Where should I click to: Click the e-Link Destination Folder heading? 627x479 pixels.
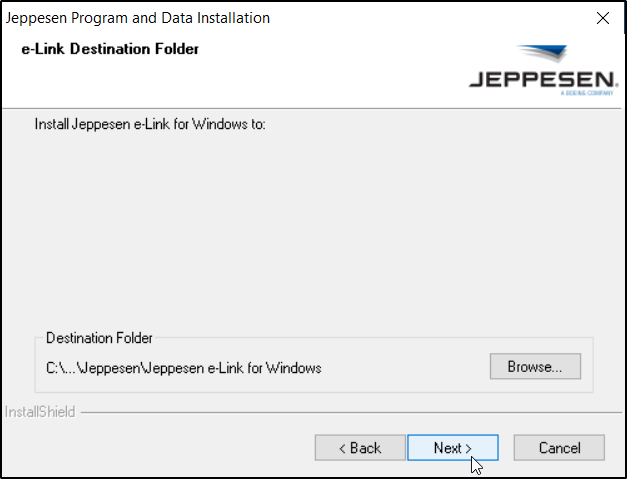coord(109,49)
